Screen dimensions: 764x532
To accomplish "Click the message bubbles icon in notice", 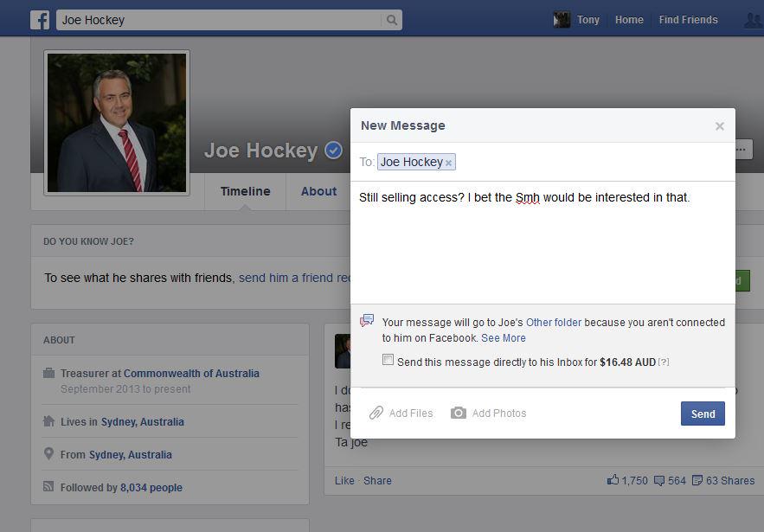I will coord(367,321).
